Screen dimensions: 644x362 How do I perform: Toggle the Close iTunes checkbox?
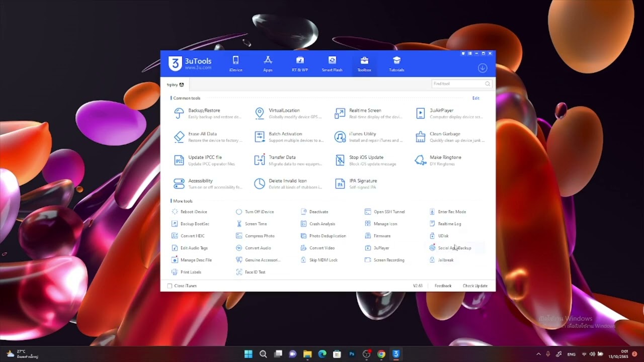(170, 286)
